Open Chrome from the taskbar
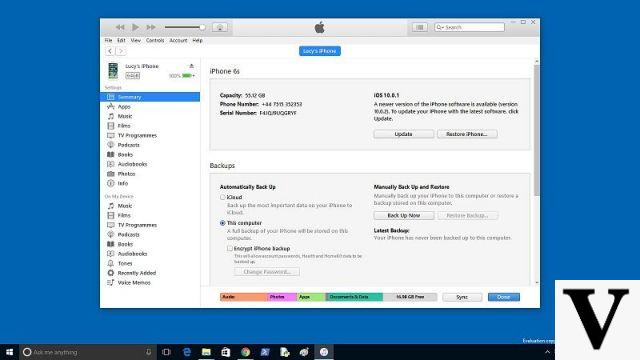The height and width of the screenshot is (360, 640). coord(245,352)
